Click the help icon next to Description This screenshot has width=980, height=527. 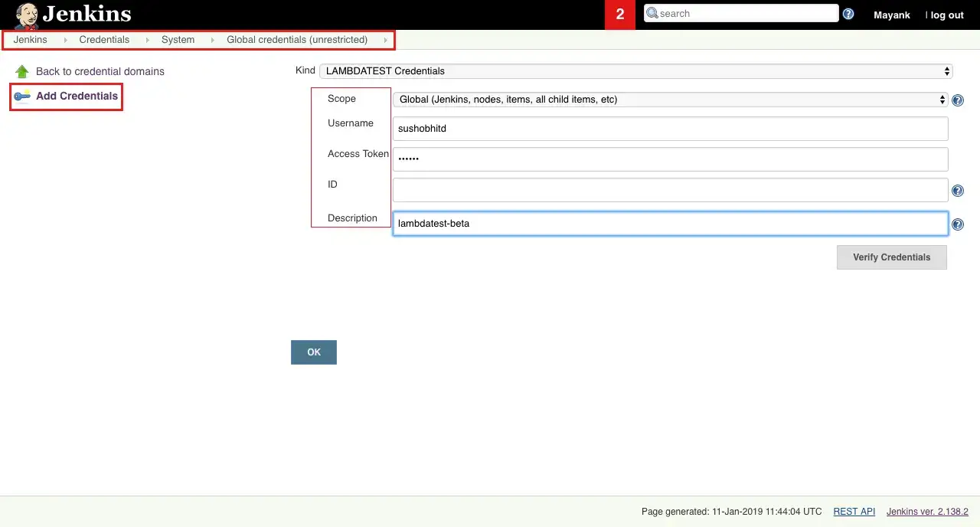click(957, 224)
